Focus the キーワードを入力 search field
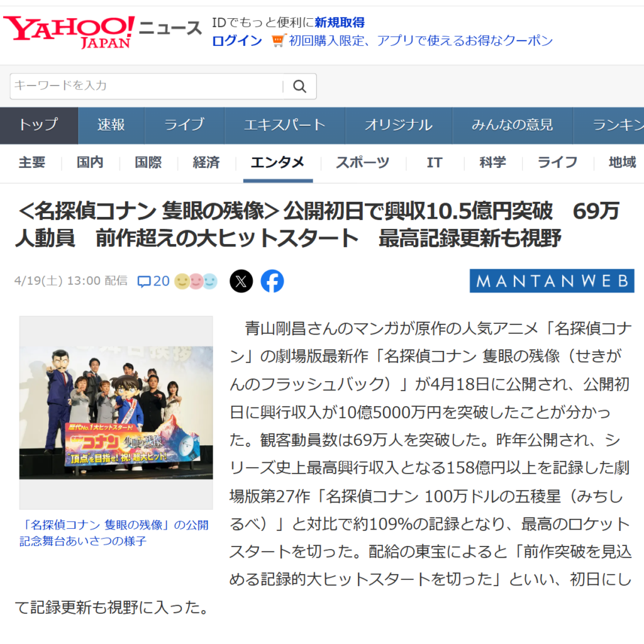The image size is (644, 644). coord(147,86)
